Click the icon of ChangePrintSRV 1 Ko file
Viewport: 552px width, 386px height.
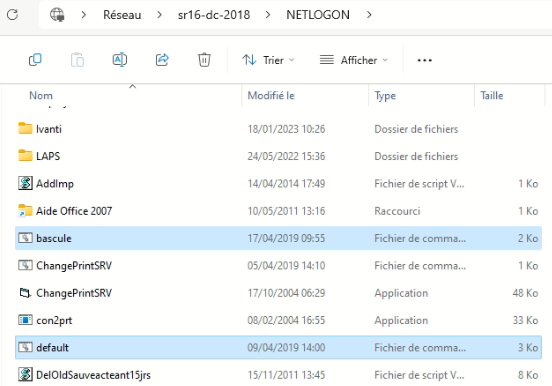(25, 265)
